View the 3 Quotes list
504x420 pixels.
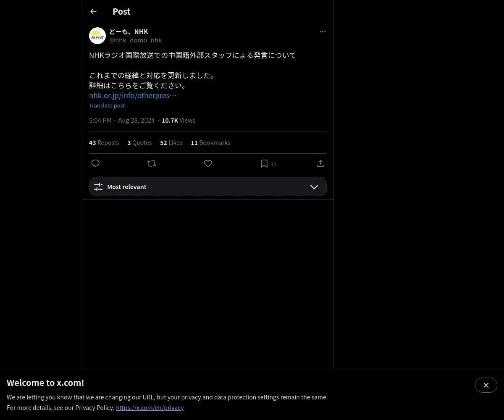[x=139, y=142]
